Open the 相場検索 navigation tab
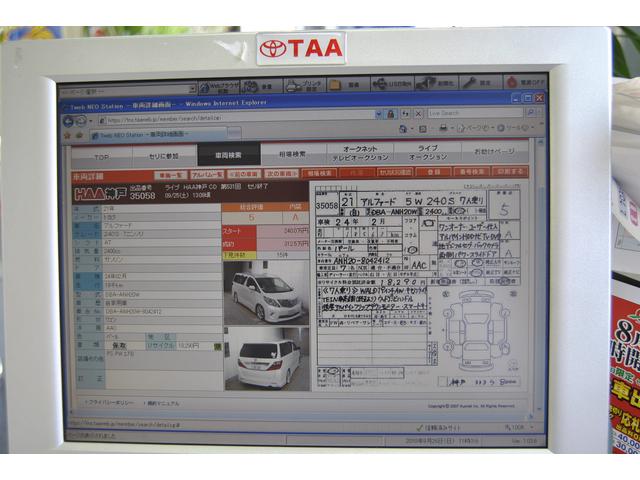640x480 pixels. pos(293,154)
